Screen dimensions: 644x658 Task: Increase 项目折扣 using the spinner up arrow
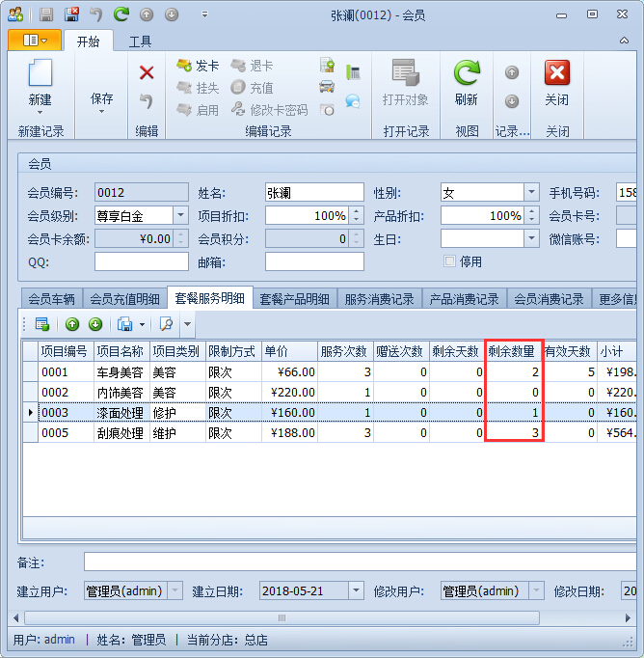(x=357, y=211)
